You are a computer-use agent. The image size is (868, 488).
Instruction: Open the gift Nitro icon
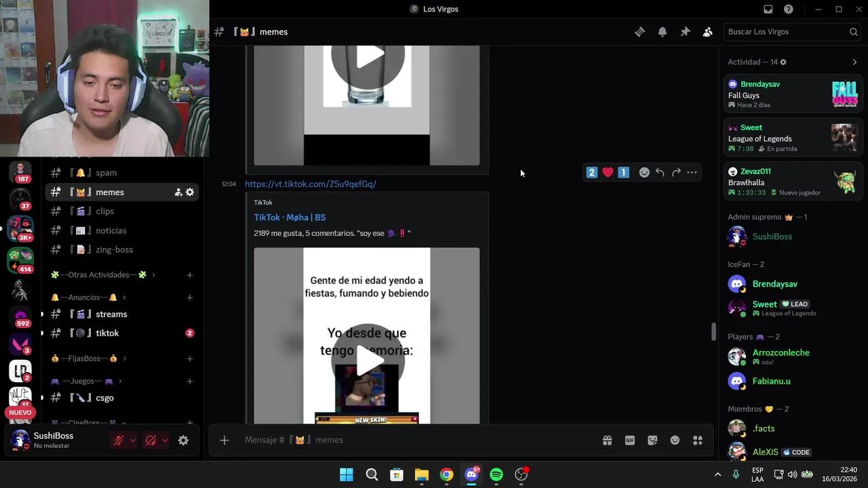coord(607,441)
